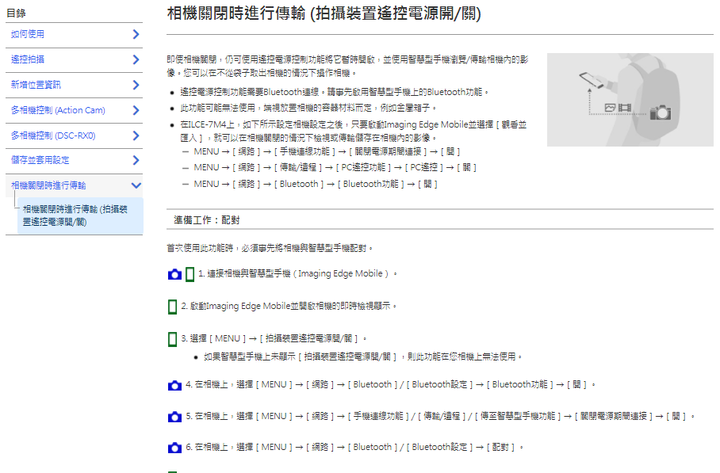Viewport: 720px width, 473px height.
Task: Expand the 新增位置資訊 chevron arrow
Action: [135, 85]
